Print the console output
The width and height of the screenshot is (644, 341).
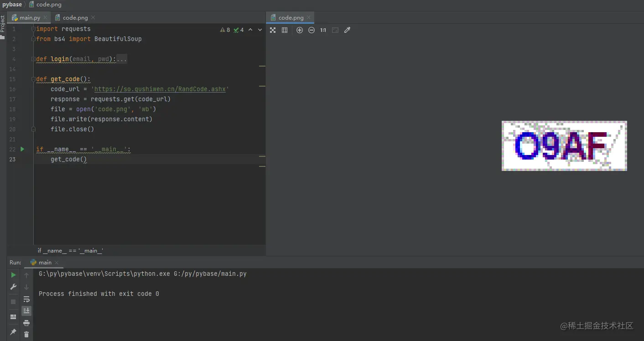[x=26, y=323]
